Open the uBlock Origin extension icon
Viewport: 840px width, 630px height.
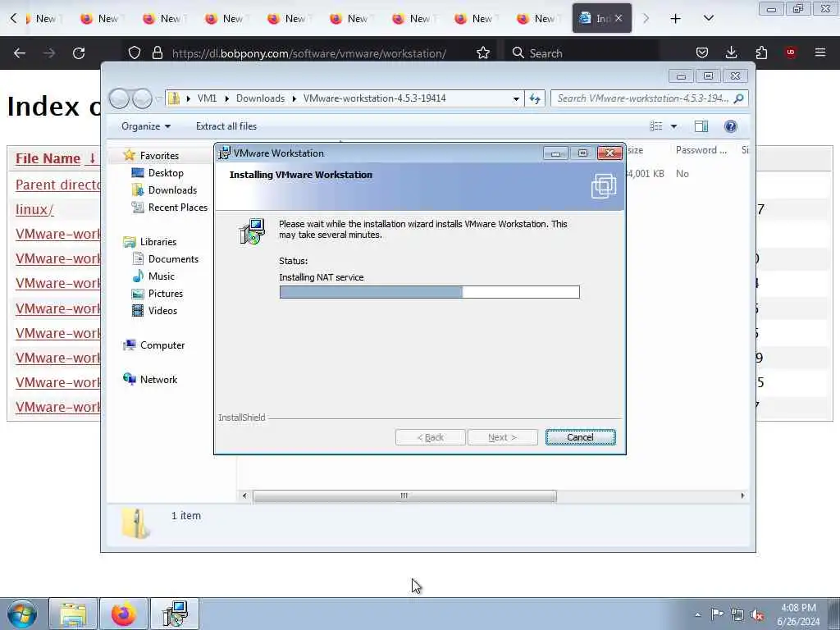[x=790, y=52]
